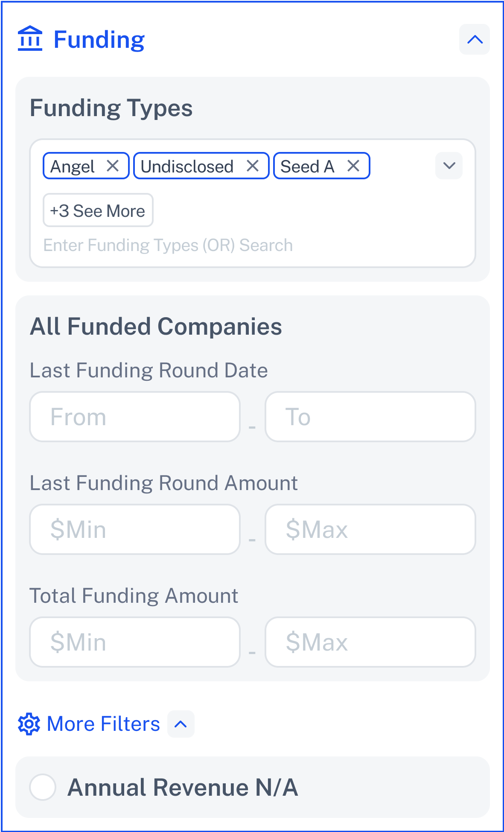Collapse the Funding section with chevron
Screen dimensions: 504x832
[475, 39]
